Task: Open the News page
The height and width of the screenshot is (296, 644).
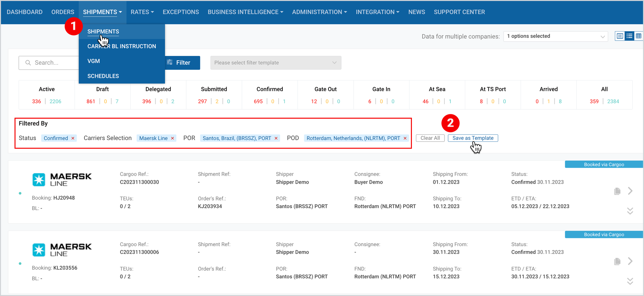Action: click(x=417, y=12)
